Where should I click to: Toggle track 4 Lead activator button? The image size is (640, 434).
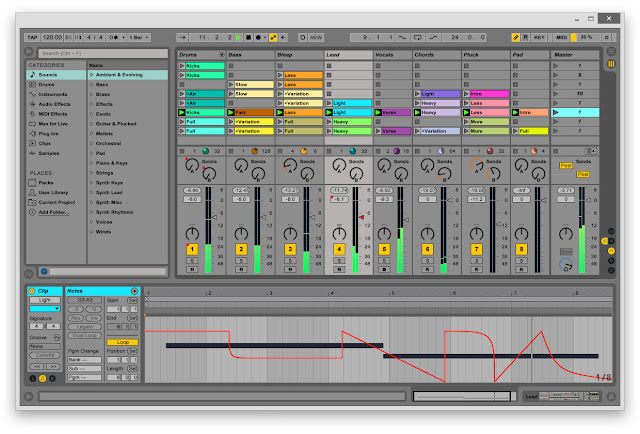tap(339, 249)
